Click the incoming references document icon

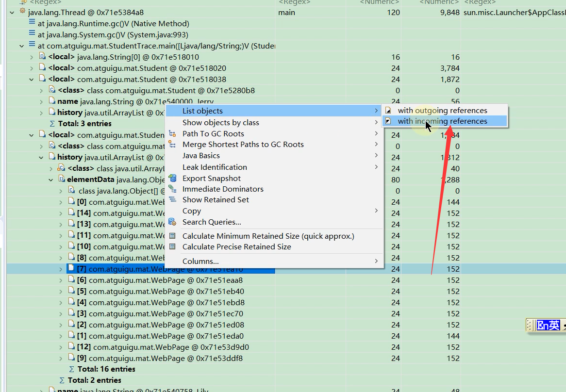tap(388, 121)
